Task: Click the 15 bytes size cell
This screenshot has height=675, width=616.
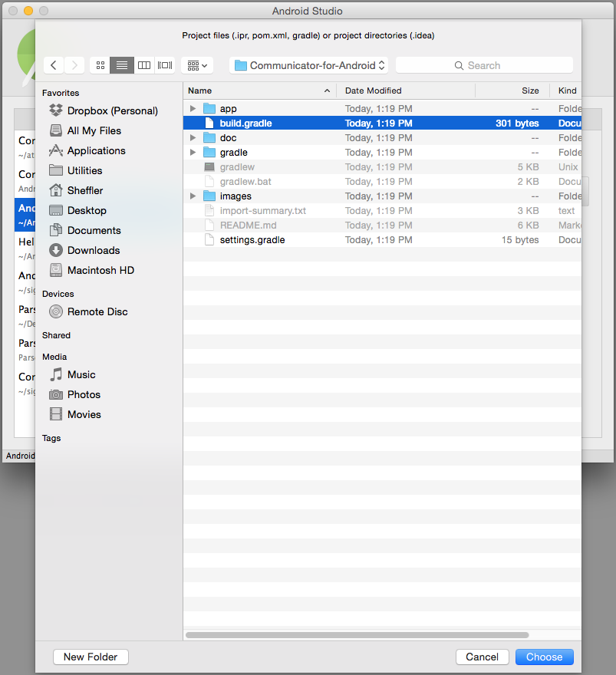Action: click(x=520, y=240)
